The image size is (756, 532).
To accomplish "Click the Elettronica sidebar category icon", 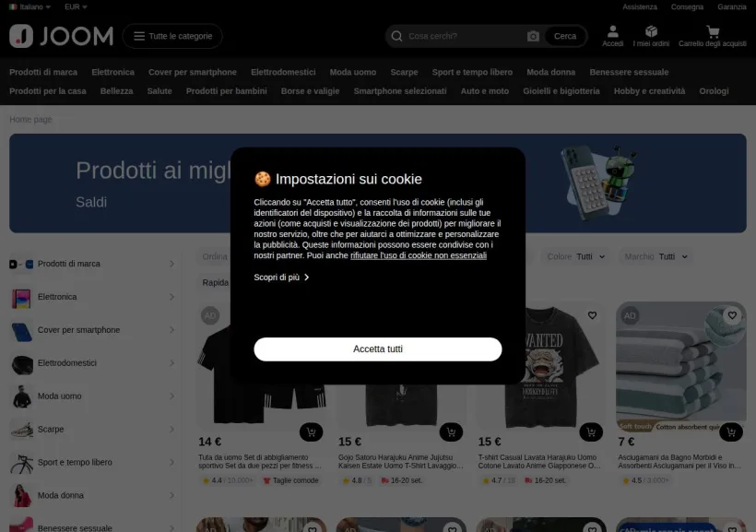I will point(21,298).
